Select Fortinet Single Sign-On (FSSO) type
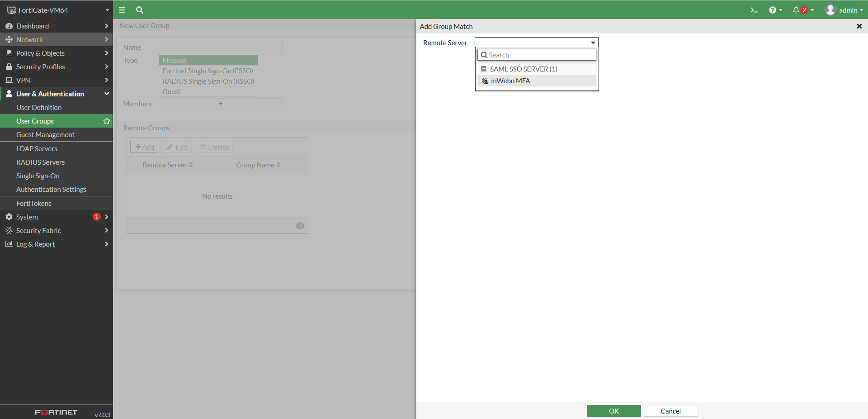This screenshot has height=419, width=868. click(208, 71)
